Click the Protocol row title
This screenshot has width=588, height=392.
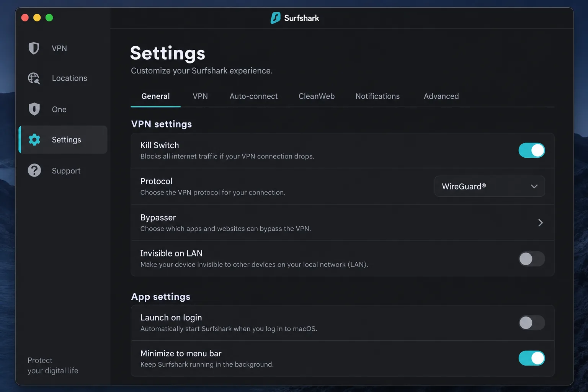(156, 181)
